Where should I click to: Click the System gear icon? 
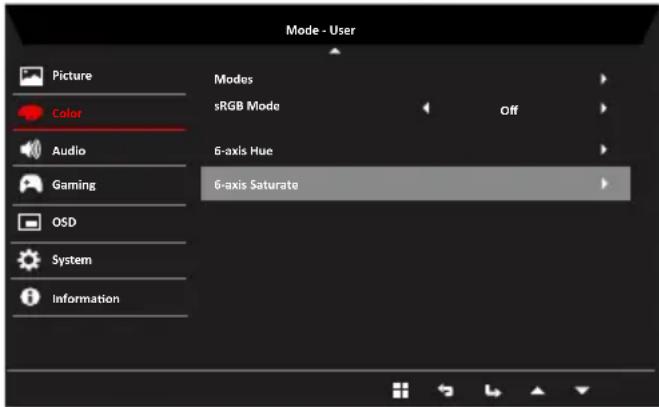(x=29, y=260)
